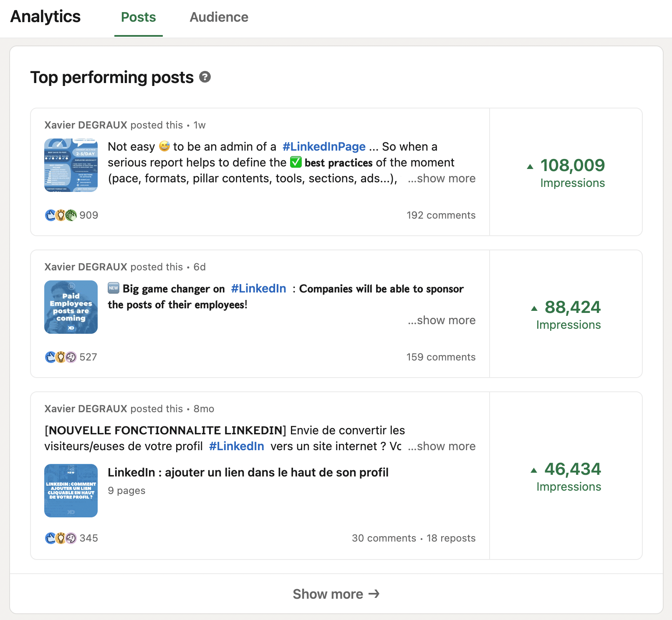
Task: Click the help icon beside Top performing posts
Action: pyautogui.click(x=205, y=77)
